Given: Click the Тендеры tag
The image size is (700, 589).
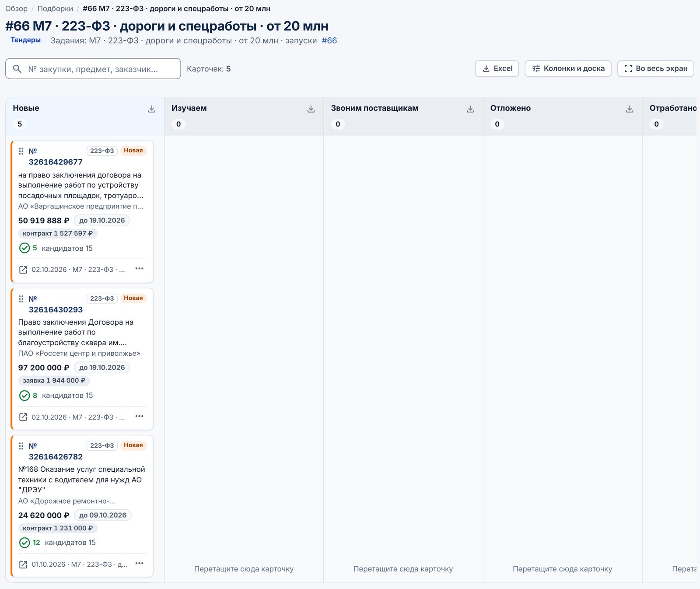Looking at the screenshot, I should click(x=25, y=40).
